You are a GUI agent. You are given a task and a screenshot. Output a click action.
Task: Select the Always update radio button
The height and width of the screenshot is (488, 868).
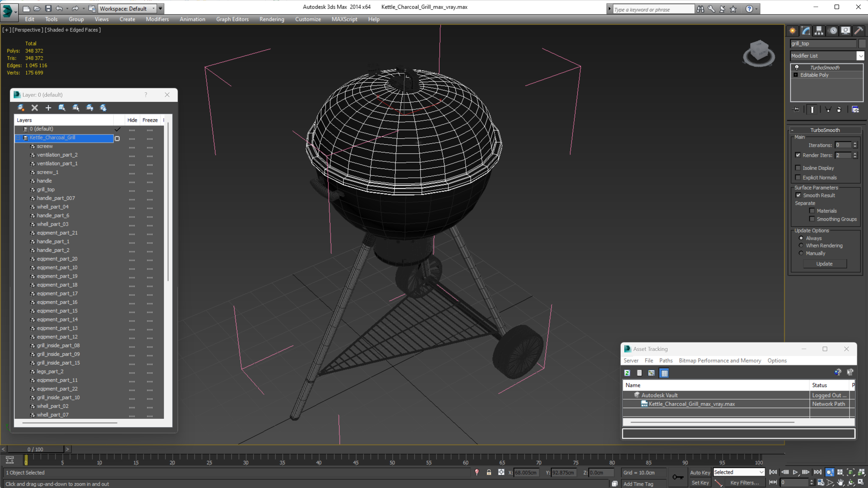click(801, 238)
